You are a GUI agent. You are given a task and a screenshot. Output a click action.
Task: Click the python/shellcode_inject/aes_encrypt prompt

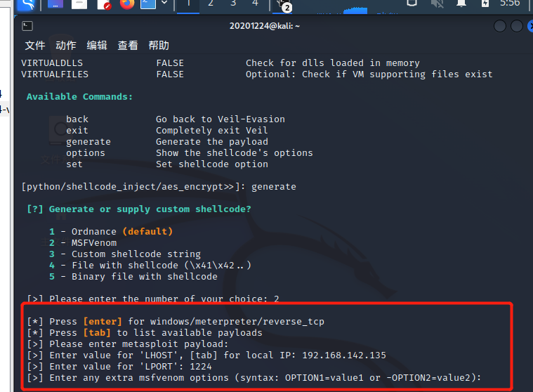pyautogui.click(x=133, y=187)
